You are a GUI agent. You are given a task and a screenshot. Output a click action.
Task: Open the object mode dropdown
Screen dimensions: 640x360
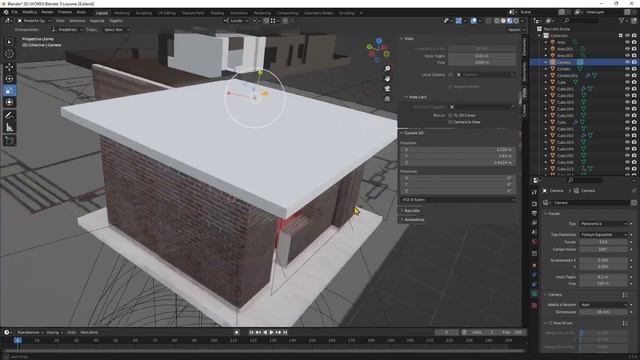(x=34, y=20)
